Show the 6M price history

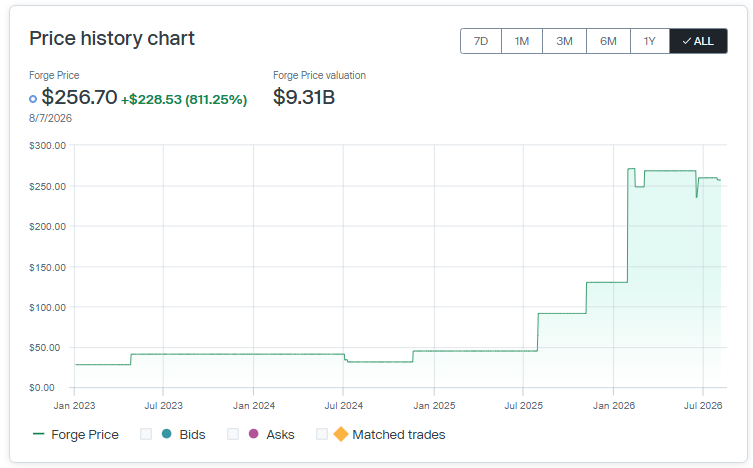(608, 41)
